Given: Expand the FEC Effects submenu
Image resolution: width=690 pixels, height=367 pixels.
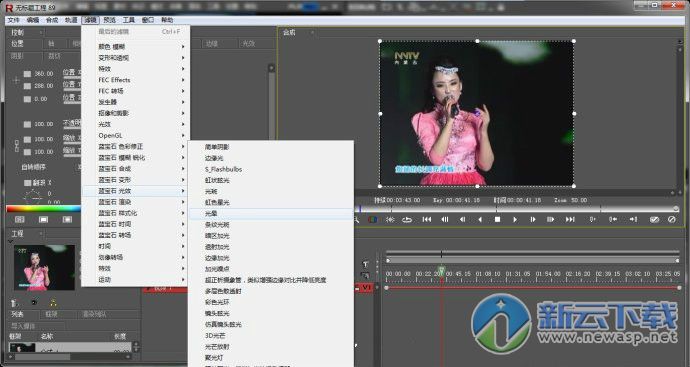Looking at the screenshot, I should (136, 80).
